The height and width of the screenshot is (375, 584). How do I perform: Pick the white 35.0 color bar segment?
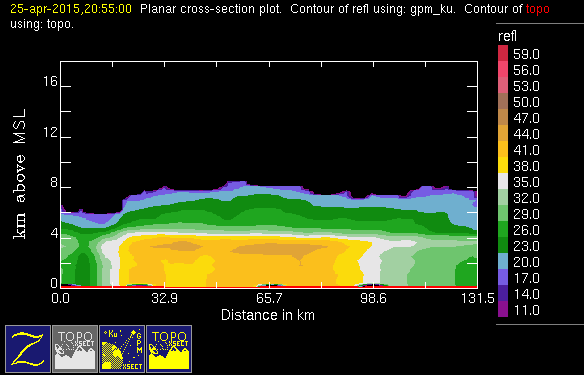503,181
